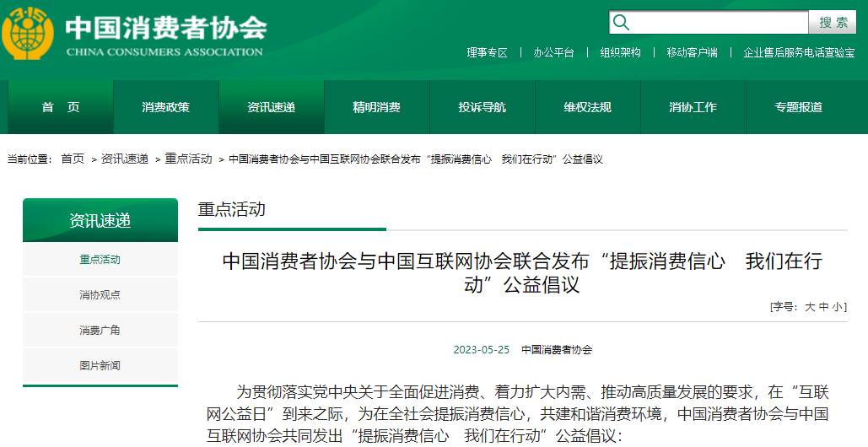Set font size to 小

point(837,307)
